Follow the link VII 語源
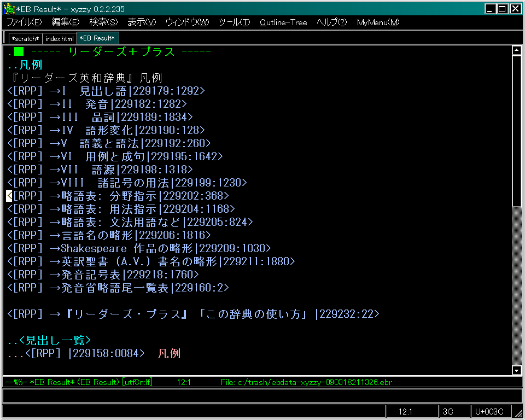 [x=100, y=170]
